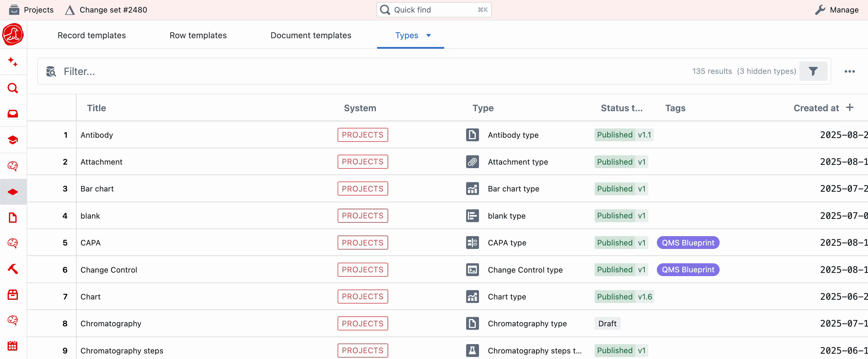
Task: Show the 3 hidden types
Action: point(767,71)
